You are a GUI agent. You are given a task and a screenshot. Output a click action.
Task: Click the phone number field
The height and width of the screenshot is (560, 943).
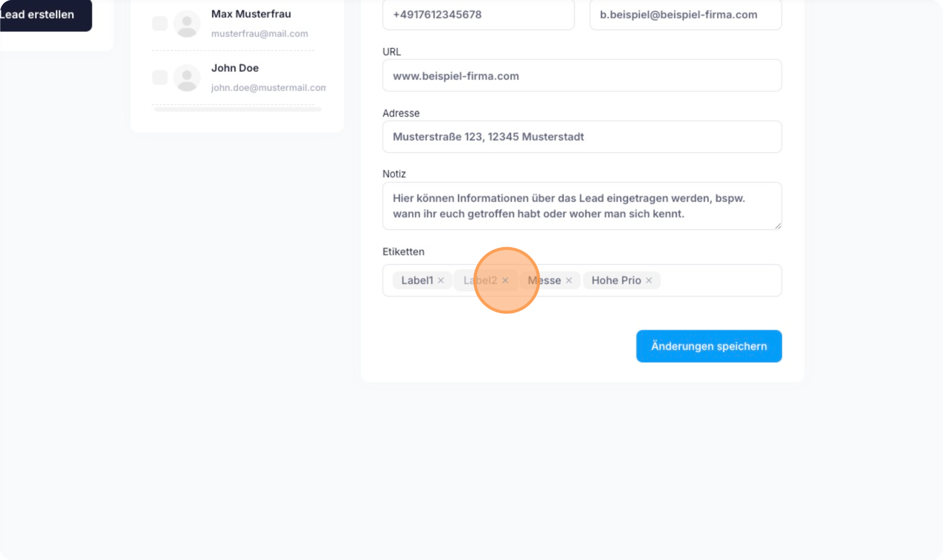pyautogui.click(x=478, y=15)
